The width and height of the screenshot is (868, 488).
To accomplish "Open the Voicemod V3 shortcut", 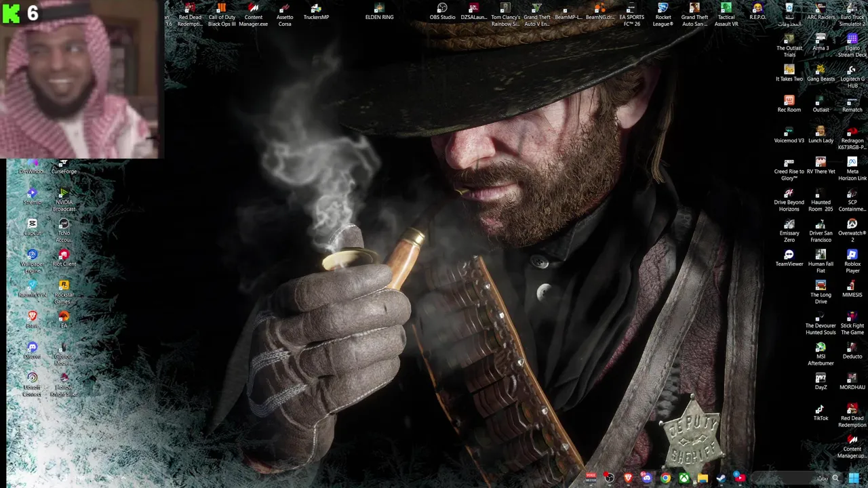I will click(789, 135).
